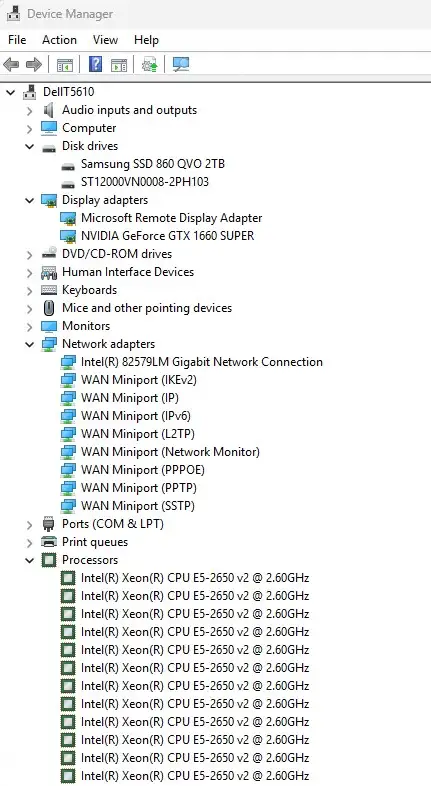Expand the Ports (COM & LPT) node

coord(30,525)
